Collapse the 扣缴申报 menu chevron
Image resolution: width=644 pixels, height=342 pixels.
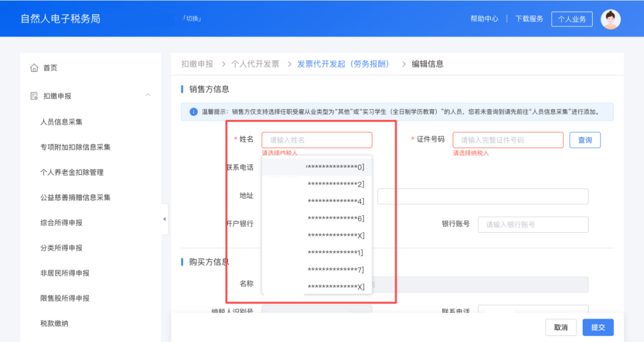tap(148, 95)
